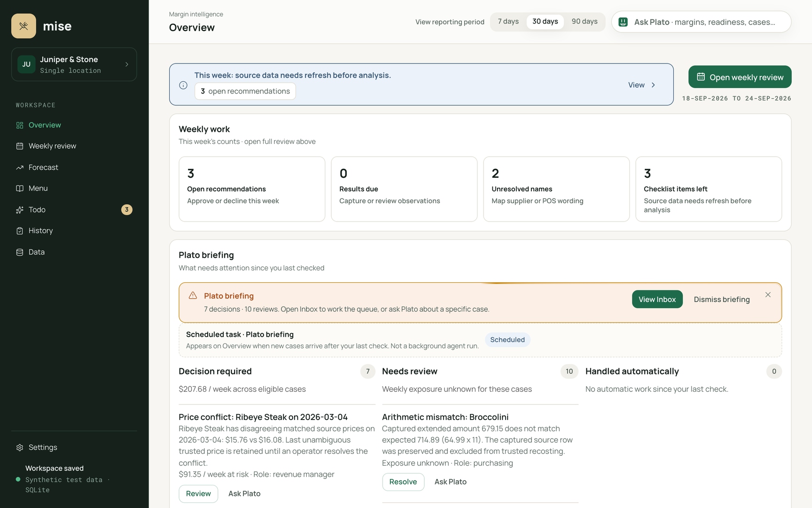The width and height of the screenshot is (812, 508).
Task: Click the mise logo icon
Action: pyautogui.click(x=23, y=26)
